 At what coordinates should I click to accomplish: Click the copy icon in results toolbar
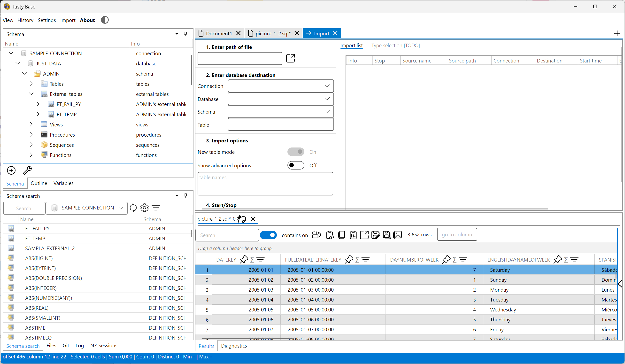[x=342, y=235]
